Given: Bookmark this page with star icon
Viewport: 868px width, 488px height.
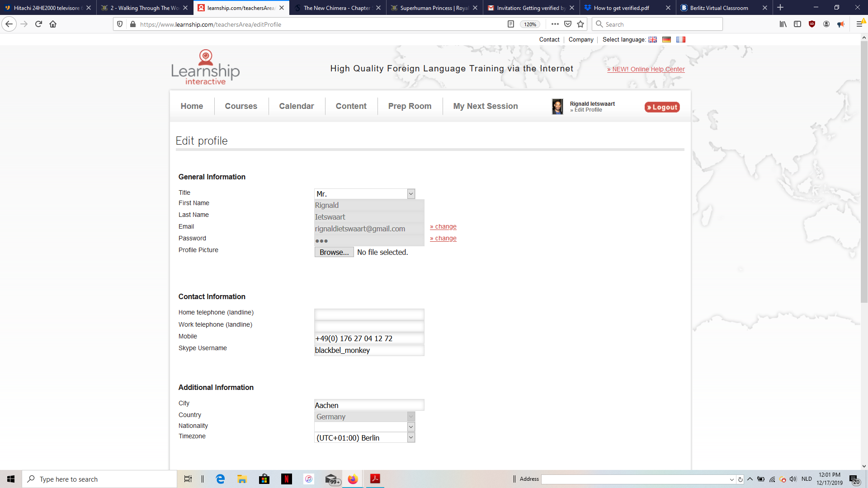Looking at the screenshot, I should pyautogui.click(x=580, y=24).
